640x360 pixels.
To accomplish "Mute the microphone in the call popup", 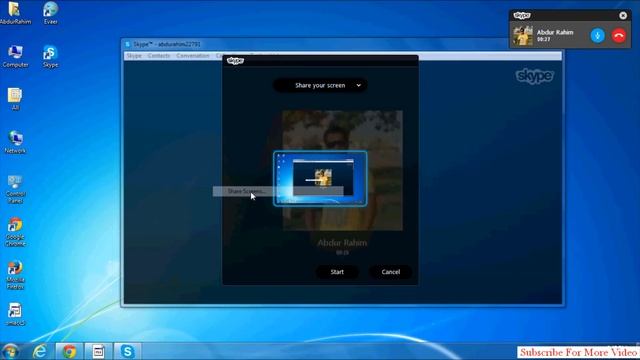I will pyautogui.click(x=598, y=36).
